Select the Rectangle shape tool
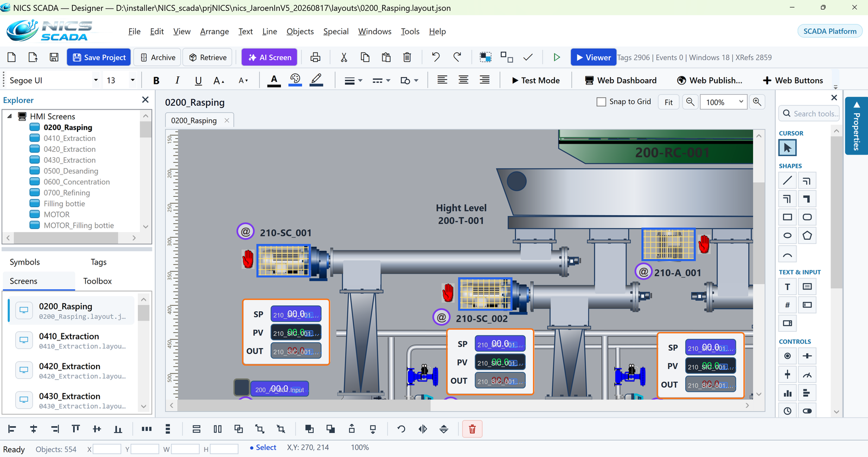 tap(788, 217)
